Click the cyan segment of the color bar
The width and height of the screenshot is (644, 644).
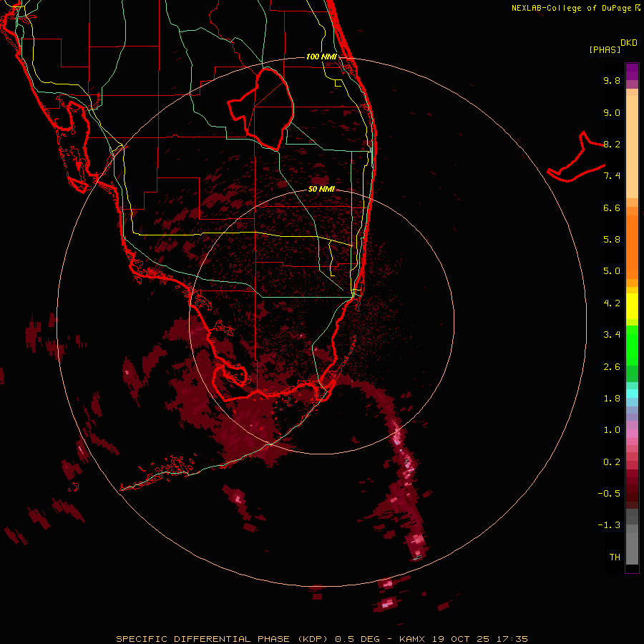pyautogui.click(x=632, y=394)
